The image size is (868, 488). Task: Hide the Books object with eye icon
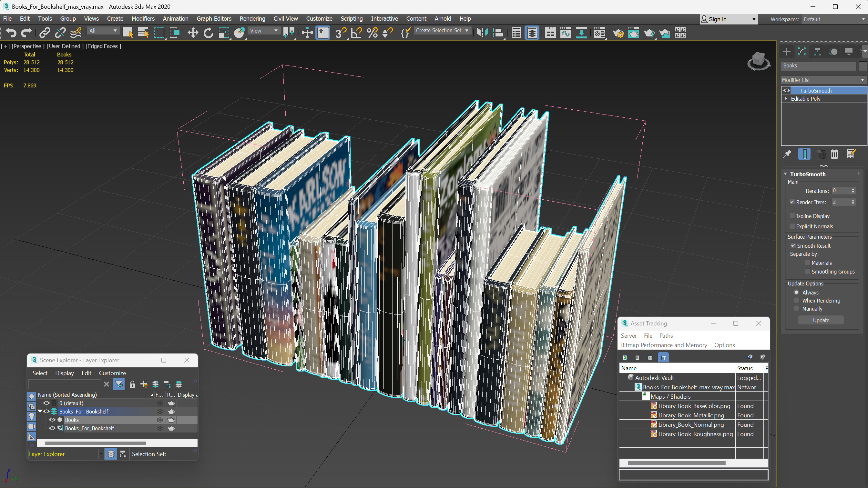[52, 420]
